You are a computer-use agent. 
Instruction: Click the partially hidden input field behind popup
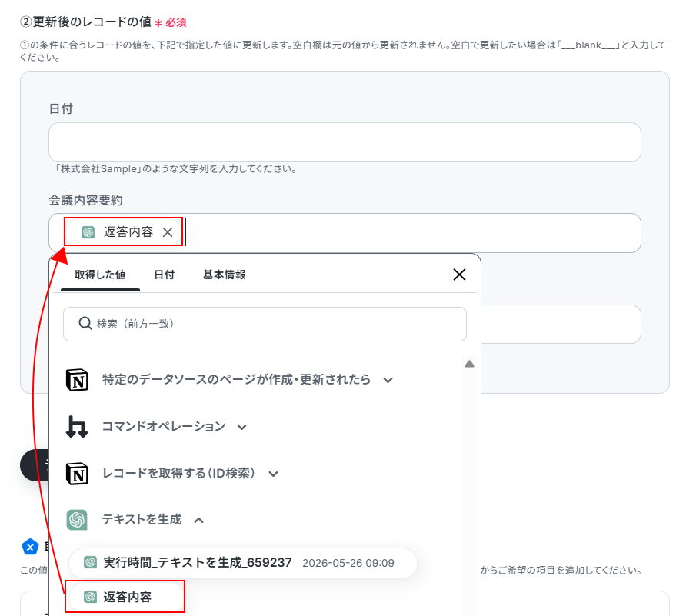pyautogui.click(x=561, y=325)
